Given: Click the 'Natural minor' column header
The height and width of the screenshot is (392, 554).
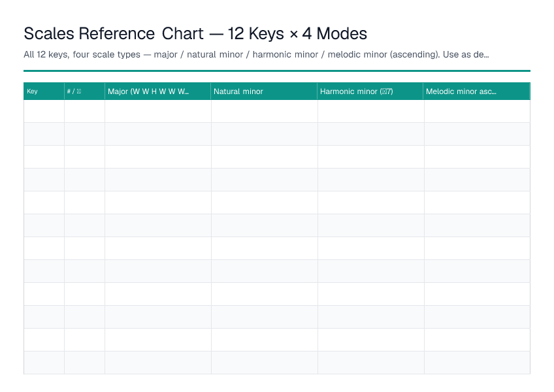Looking at the screenshot, I should tap(264, 91).
